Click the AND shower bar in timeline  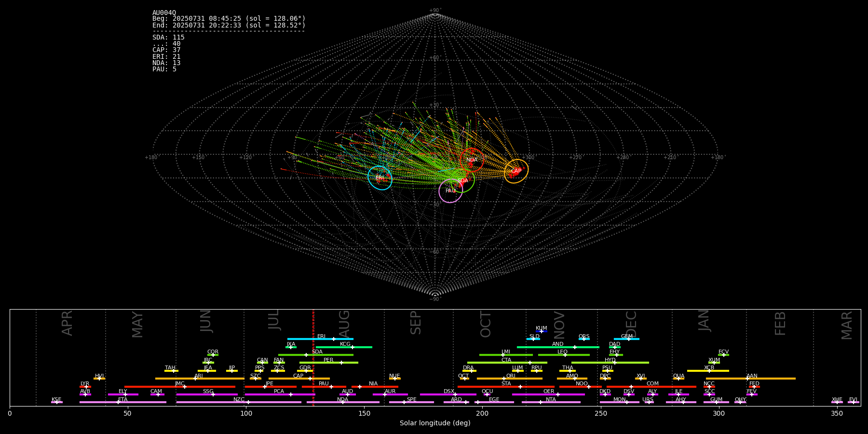click(x=558, y=347)
